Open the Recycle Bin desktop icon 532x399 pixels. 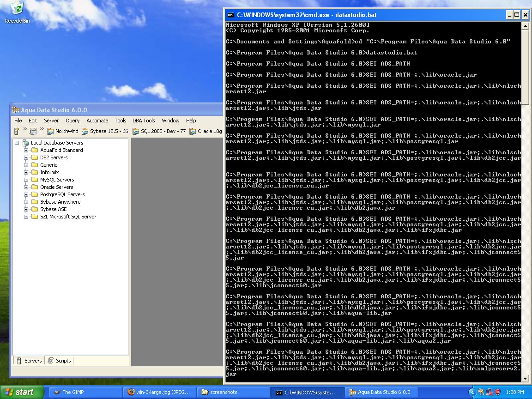(17, 12)
